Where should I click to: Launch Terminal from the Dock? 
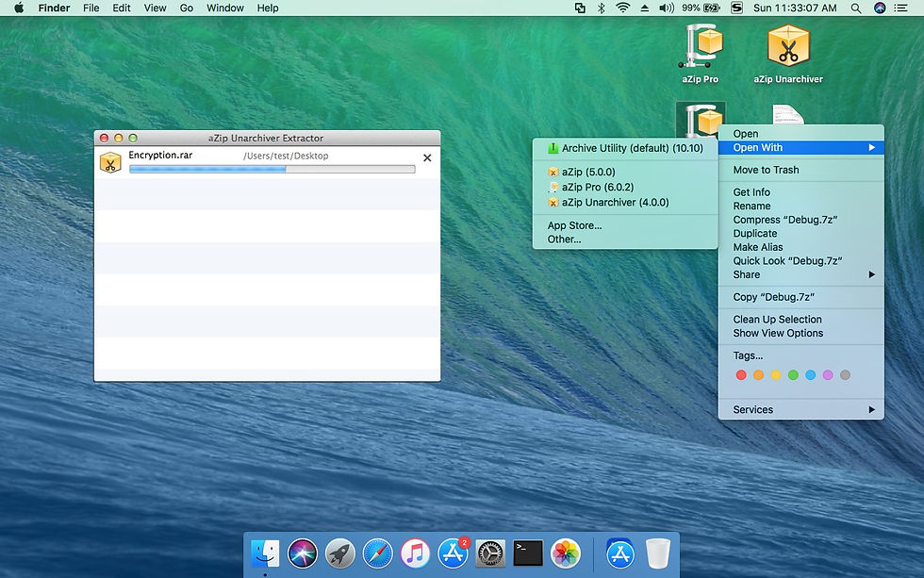pos(528,553)
